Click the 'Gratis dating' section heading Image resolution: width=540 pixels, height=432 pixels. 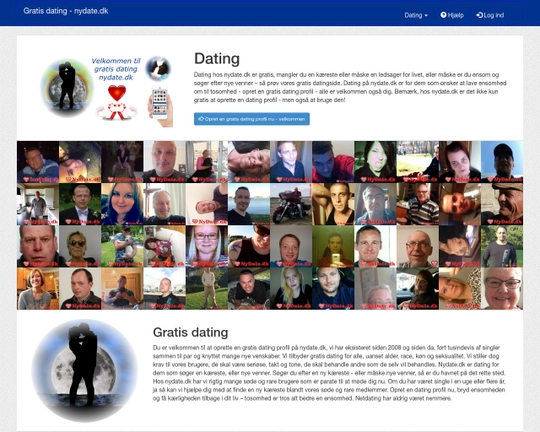click(190, 332)
